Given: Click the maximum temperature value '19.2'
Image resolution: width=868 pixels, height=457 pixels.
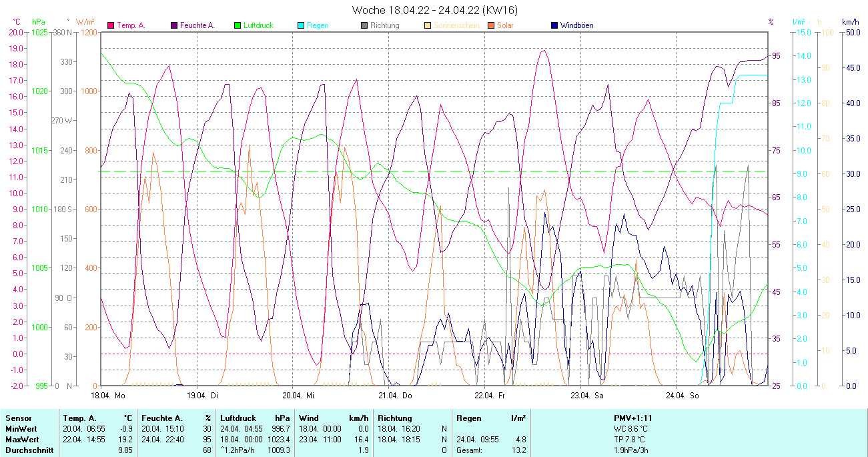Looking at the screenshot, I should click(x=125, y=439).
